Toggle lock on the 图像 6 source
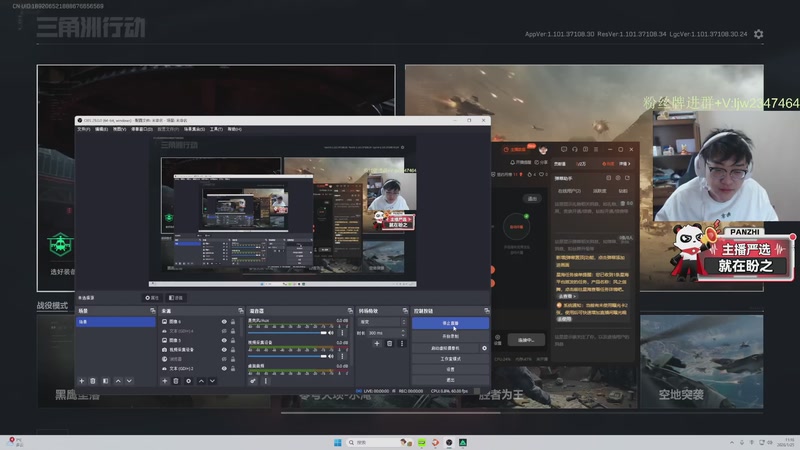This screenshot has height=450, width=800. pos(233,322)
